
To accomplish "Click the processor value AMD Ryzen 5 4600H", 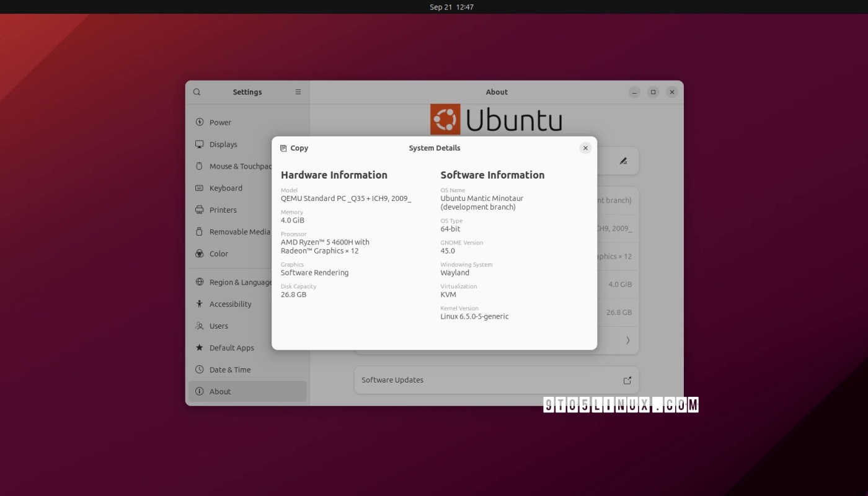I will click(x=325, y=246).
